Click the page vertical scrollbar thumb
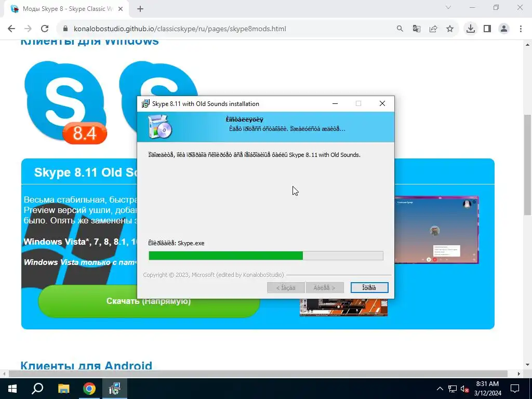 (527, 165)
